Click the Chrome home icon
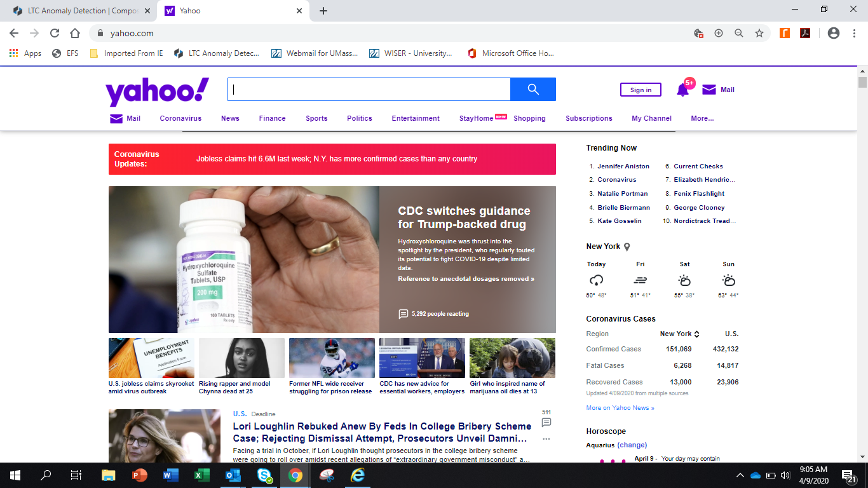The height and width of the screenshot is (488, 868). pyautogui.click(x=75, y=33)
